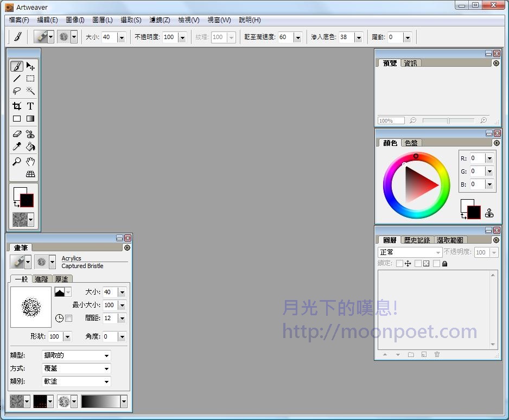The width and height of the screenshot is (509, 420).
Task: Select the Text tool
Action: pos(30,106)
